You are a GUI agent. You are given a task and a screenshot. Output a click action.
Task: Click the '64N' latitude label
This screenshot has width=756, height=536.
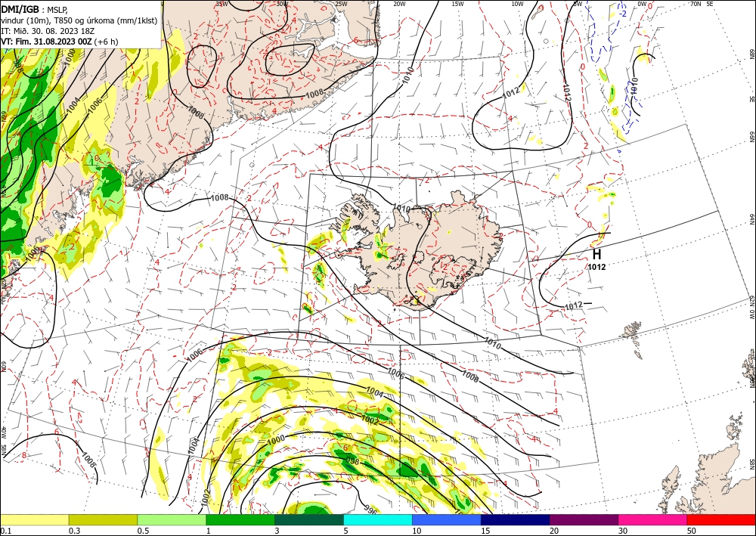tap(751, 218)
